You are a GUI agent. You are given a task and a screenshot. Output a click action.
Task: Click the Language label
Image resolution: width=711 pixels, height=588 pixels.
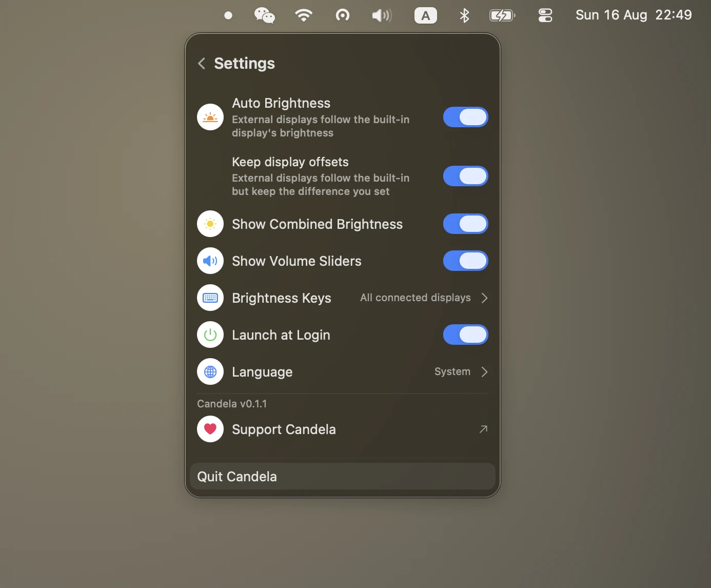click(x=262, y=372)
